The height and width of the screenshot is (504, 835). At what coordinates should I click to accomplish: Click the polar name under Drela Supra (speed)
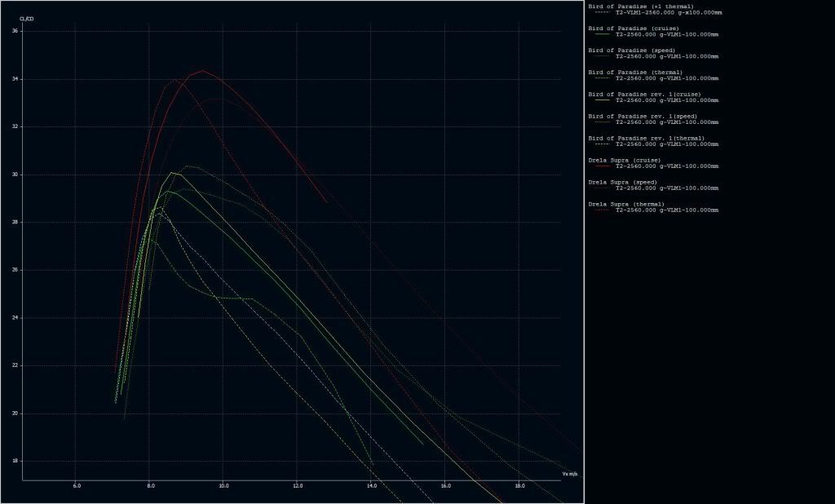pos(667,188)
